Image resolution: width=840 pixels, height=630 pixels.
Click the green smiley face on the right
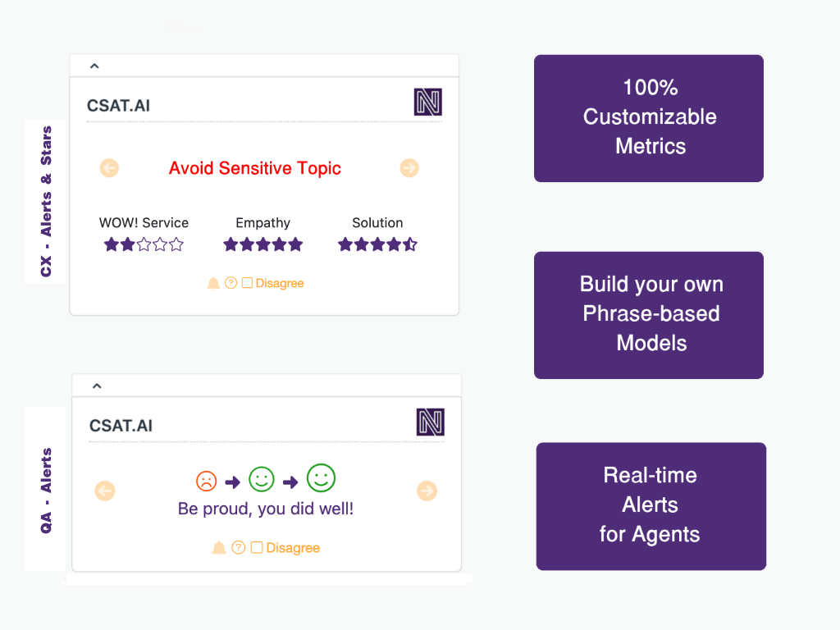pyautogui.click(x=321, y=478)
